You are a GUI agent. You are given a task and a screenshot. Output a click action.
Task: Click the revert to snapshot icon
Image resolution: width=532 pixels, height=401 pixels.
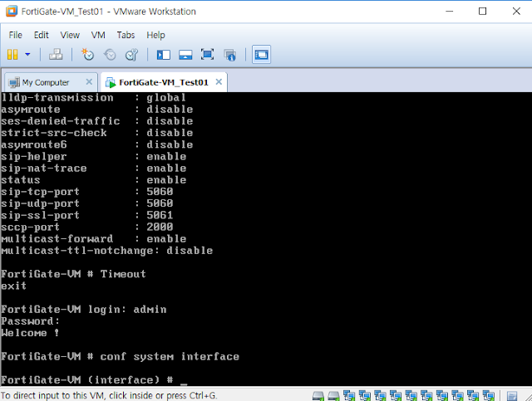pyautogui.click(x=110, y=54)
